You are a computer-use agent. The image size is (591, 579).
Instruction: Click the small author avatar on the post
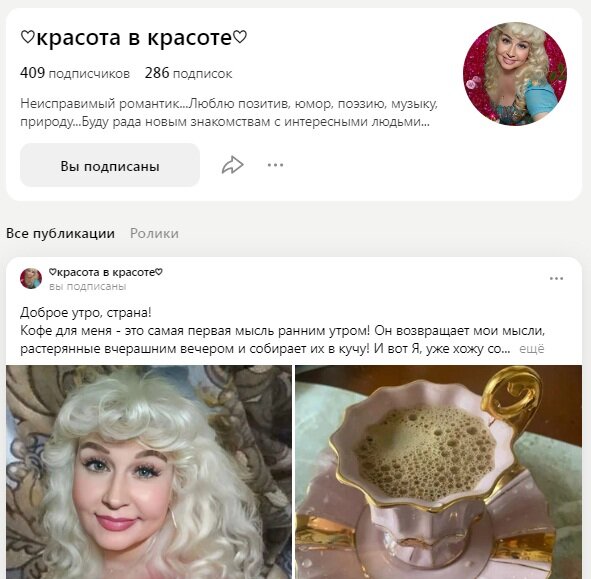coord(31,279)
